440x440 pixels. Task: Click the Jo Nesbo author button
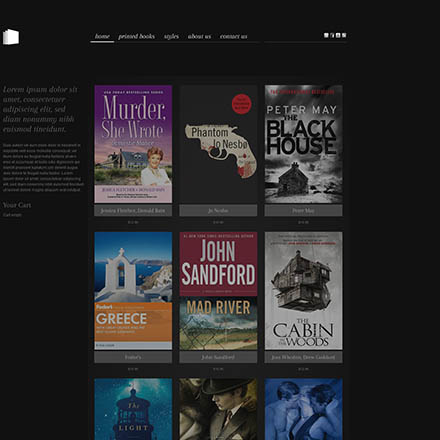(218, 210)
